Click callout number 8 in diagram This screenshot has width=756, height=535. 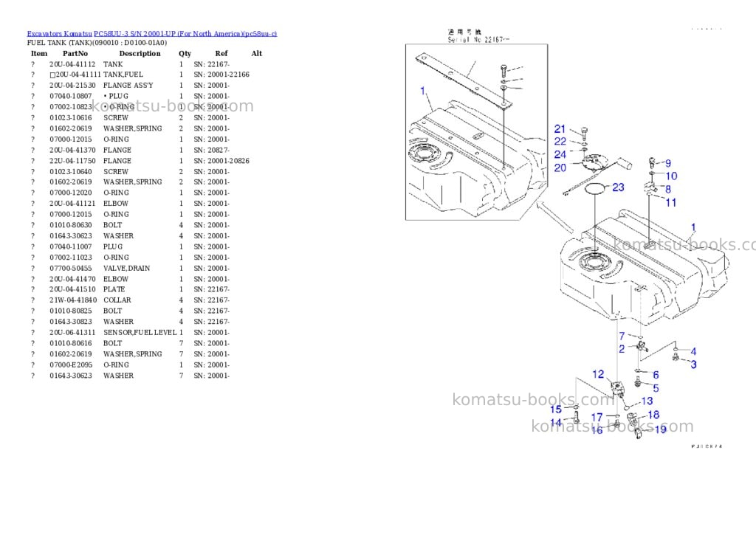click(x=668, y=189)
